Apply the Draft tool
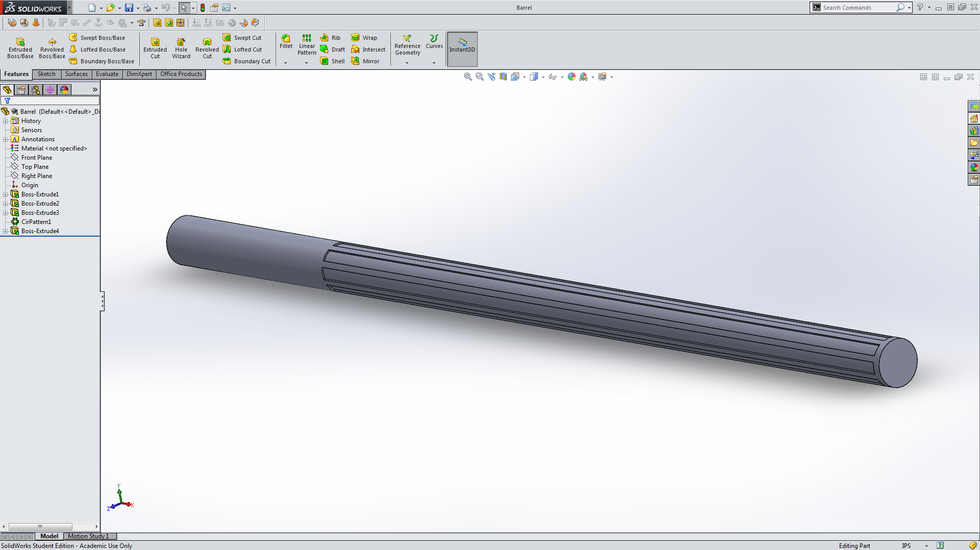The height and width of the screenshot is (550, 980). [332, 49]
